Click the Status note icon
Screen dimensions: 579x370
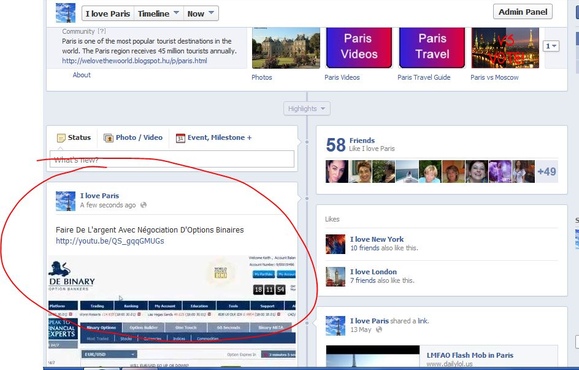[61, 138]
